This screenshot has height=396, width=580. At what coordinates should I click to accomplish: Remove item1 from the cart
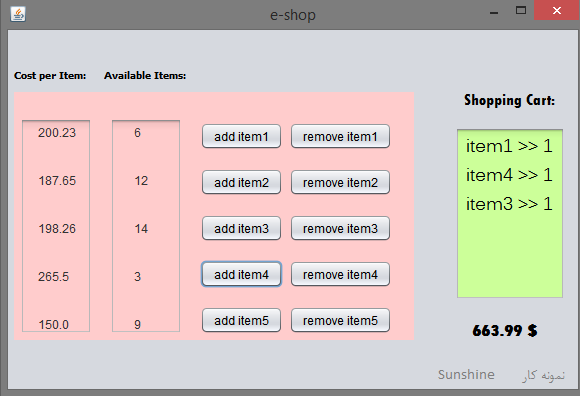pos(340,136)
